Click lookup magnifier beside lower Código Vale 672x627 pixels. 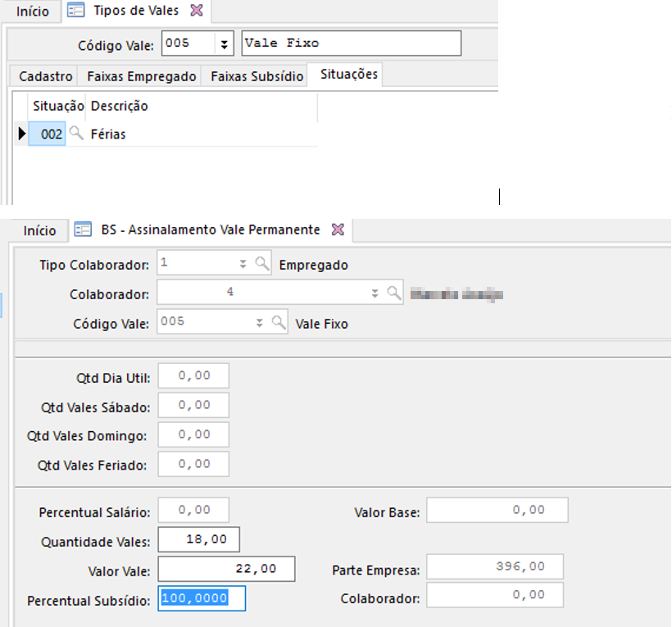tap(278, 322)
